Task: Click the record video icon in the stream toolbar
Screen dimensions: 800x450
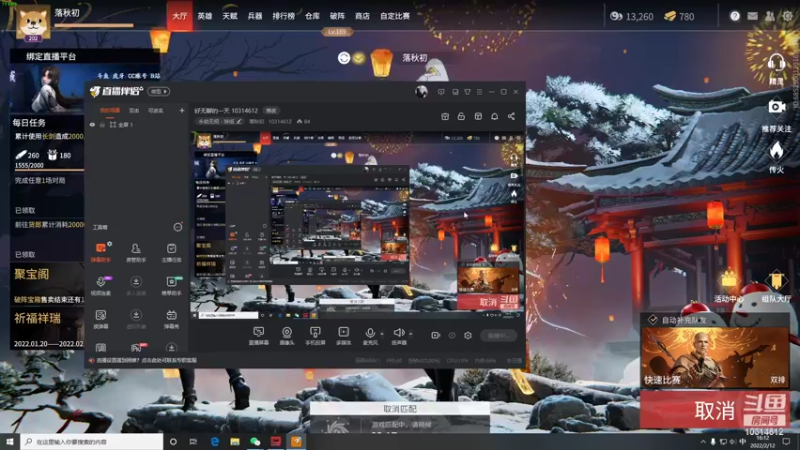Action: (435, 335)
